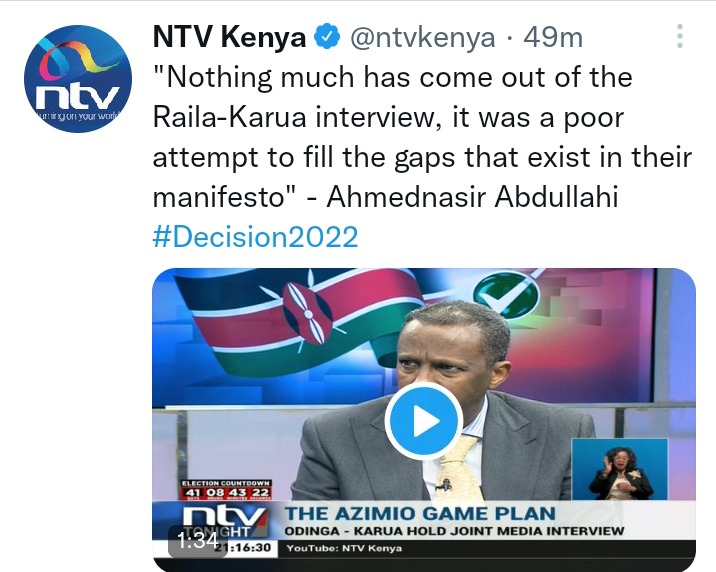Open the NTV Kenya display name
Viewport: 716px width, 572px height.
pyautogui.click(x=229, y=37)
